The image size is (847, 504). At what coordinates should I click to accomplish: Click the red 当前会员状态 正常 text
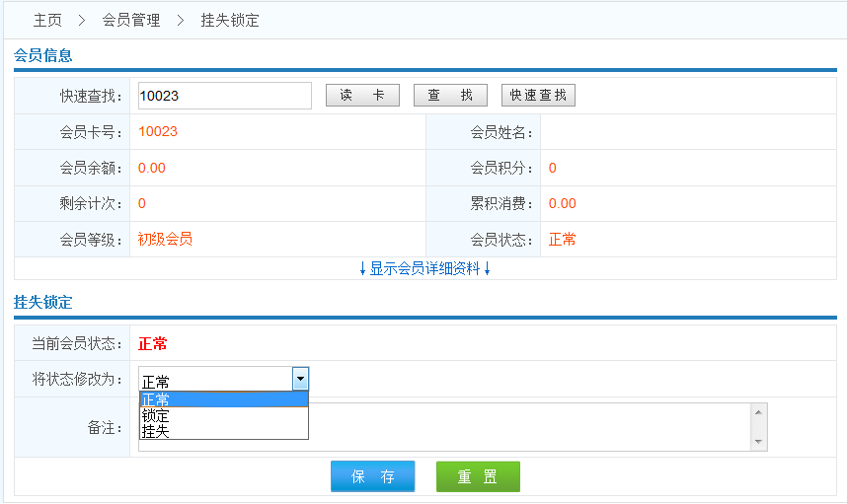(x=153, y=343)
